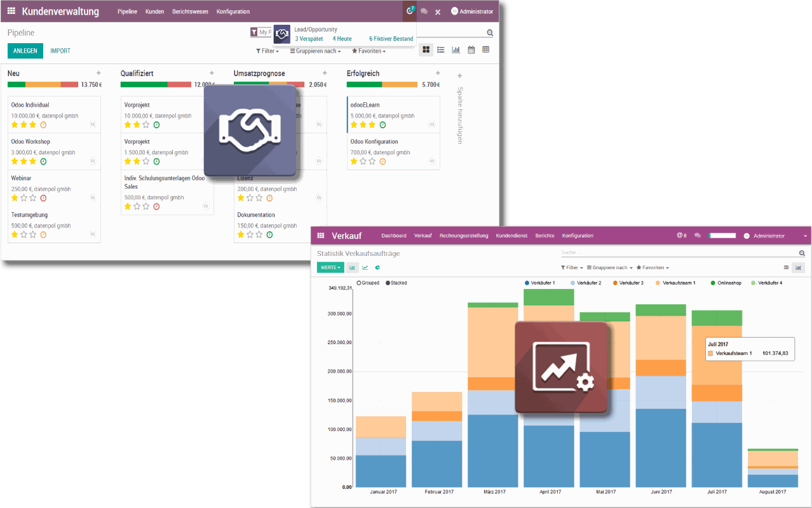
Task: Switch Pipeline to list view
Action: click(441, 50)
